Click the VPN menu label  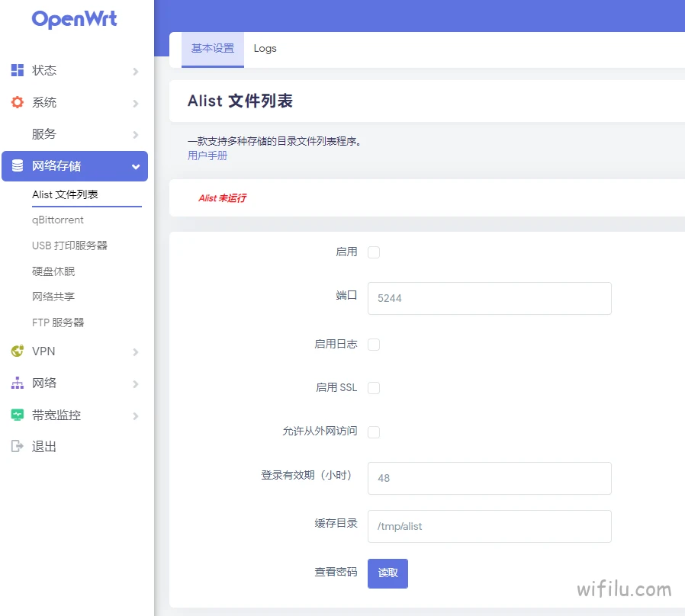(x=43, y=351)
